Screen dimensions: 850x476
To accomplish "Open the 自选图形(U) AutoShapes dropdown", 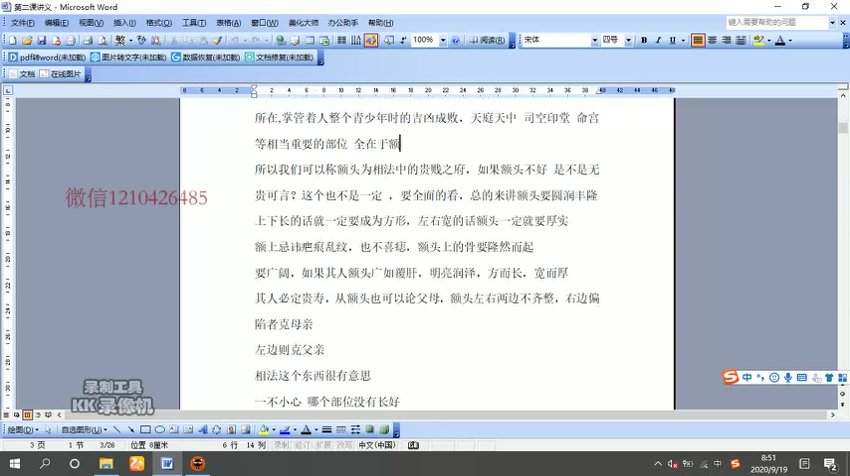I will pyautogui.click(x=83, y=430).
